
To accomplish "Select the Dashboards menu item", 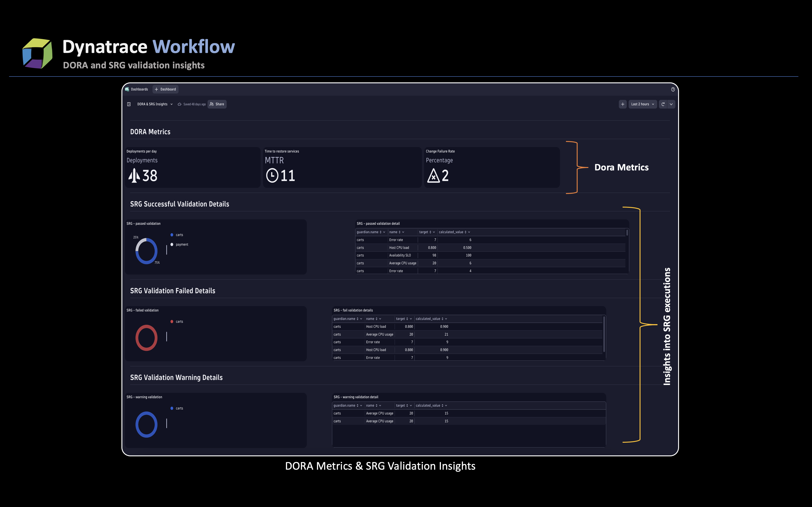I will [x=140, y=89].
